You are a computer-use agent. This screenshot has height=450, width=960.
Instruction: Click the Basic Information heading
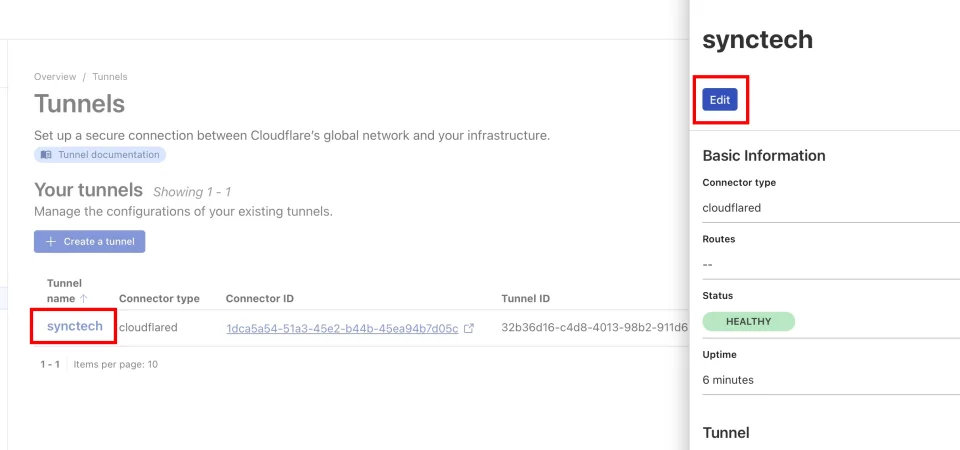[x=764, y=156]
